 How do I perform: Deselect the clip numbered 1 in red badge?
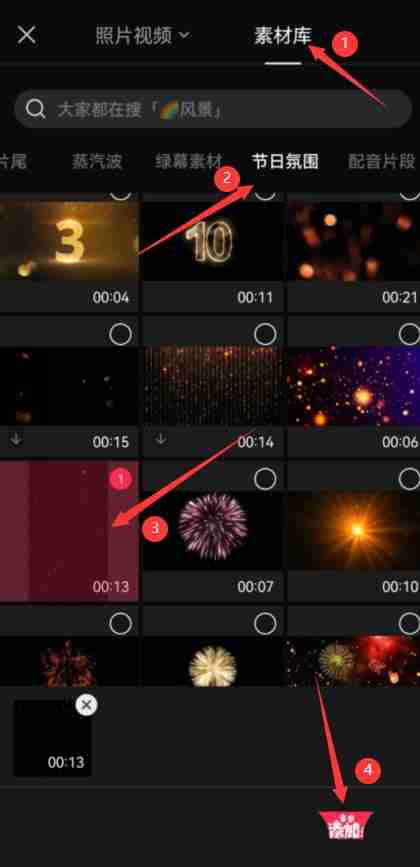[x=120, y=478]
